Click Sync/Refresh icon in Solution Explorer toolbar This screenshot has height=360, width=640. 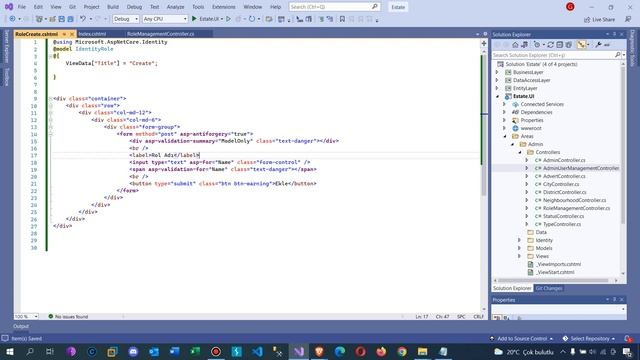tap(550, 45)
